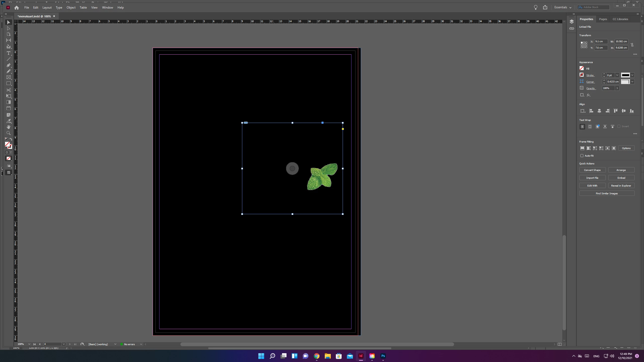
Task: Select the Pen tool
Action: [x=8, y=65]
